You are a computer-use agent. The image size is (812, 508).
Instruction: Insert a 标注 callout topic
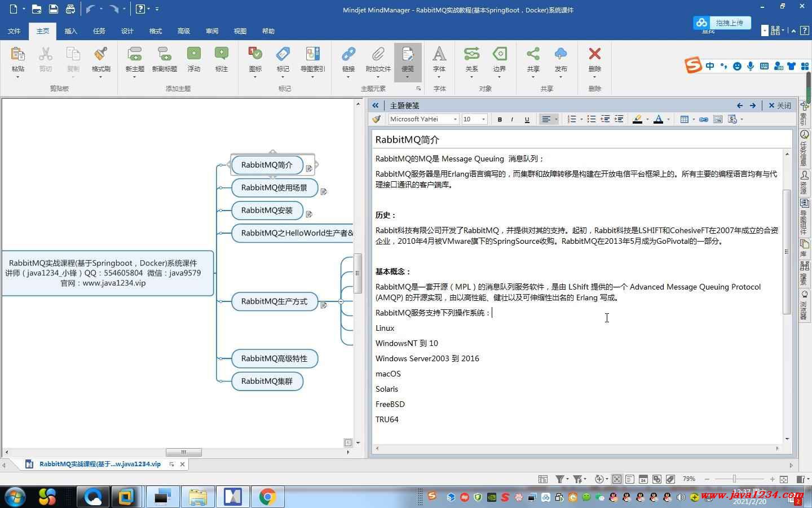[x=222, y=59]
